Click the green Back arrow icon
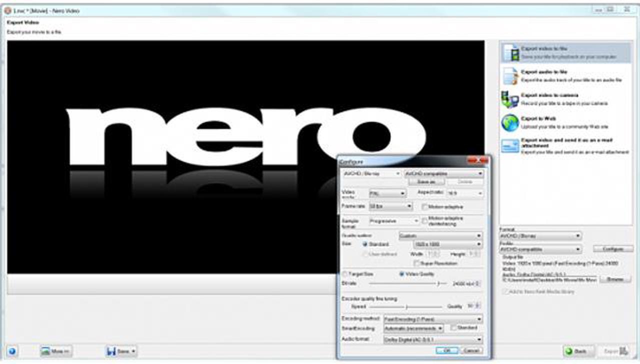The height and width of the screenshot is (364, 640). click(x=569, y=352)
